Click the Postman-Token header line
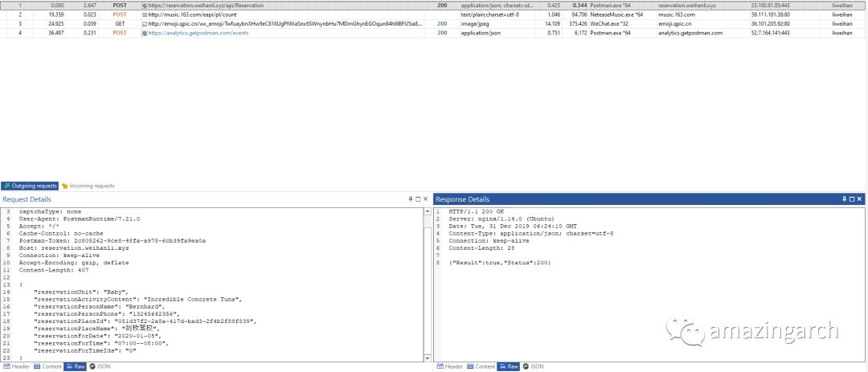Image resolution: width=868 pixels, height=372 pixels. 113,241
